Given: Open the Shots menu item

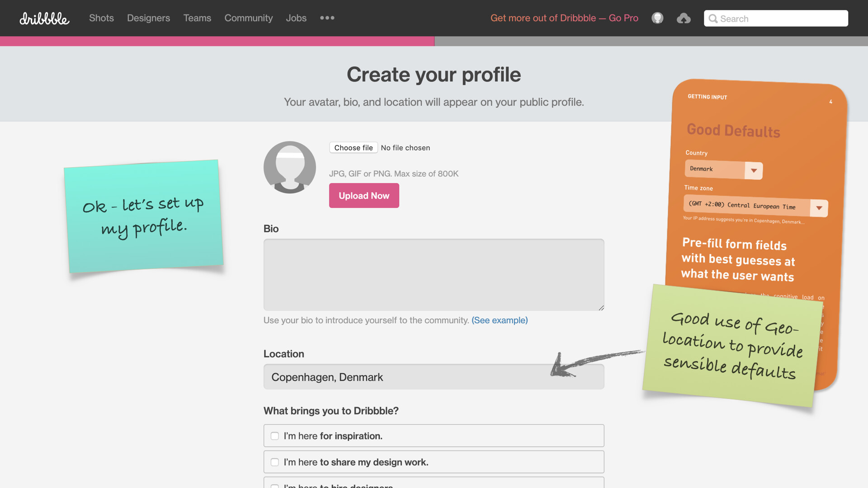Looking at the screenshot, I should click(x=101, y=18).
